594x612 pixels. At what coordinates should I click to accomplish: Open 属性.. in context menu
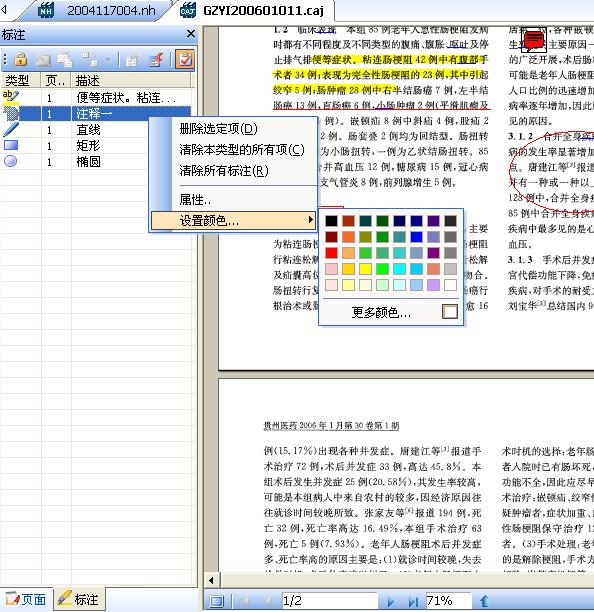(195, 200)
